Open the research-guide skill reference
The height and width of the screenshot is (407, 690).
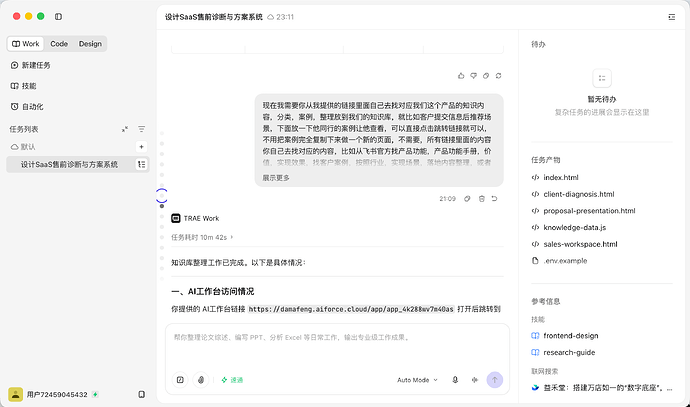[563, 352]
